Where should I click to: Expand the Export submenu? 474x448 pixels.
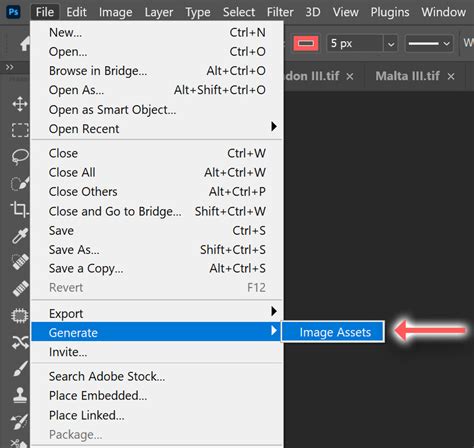click(x=157, y=313)
